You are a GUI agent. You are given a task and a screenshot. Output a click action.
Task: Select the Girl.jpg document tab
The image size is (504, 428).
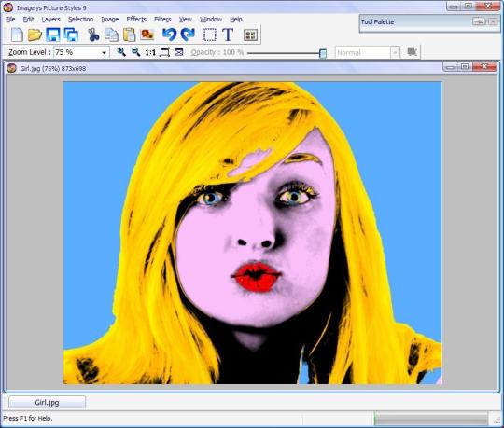coord(47,402)
